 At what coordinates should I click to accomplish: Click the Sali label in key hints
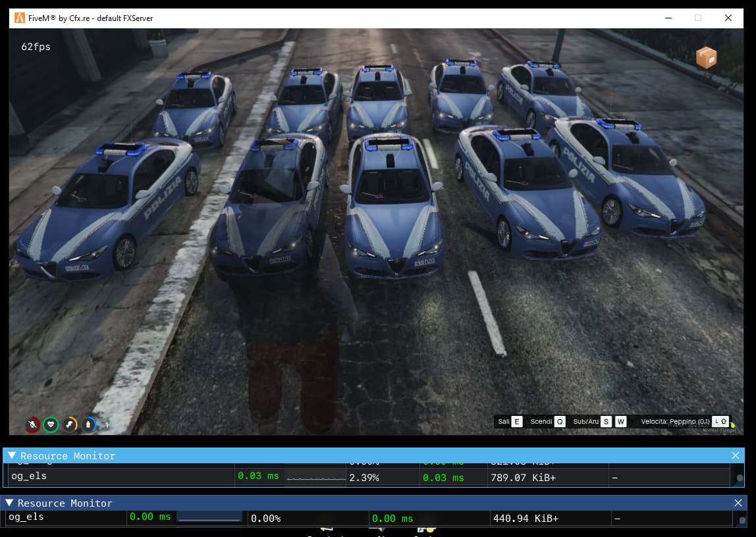click(503, 421)
